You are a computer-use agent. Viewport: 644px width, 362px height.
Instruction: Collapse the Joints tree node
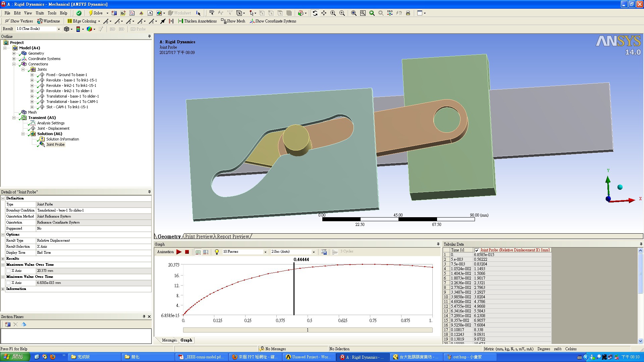pos(23,70)
